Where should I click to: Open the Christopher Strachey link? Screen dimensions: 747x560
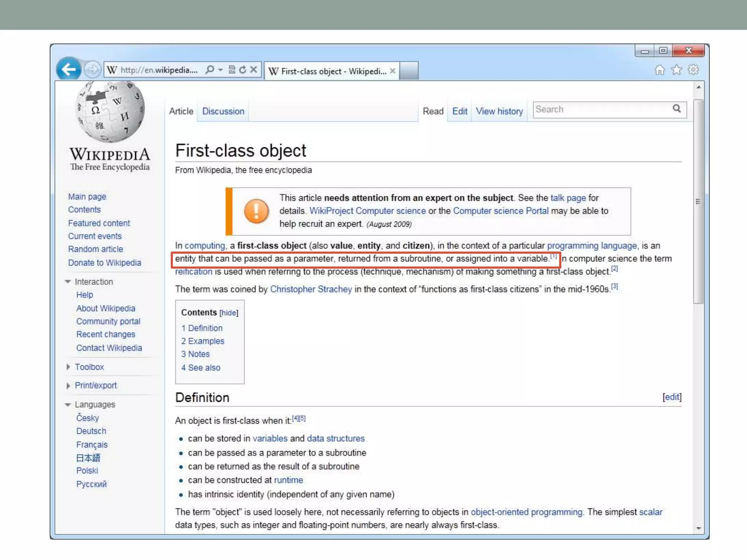click(311, 289)
